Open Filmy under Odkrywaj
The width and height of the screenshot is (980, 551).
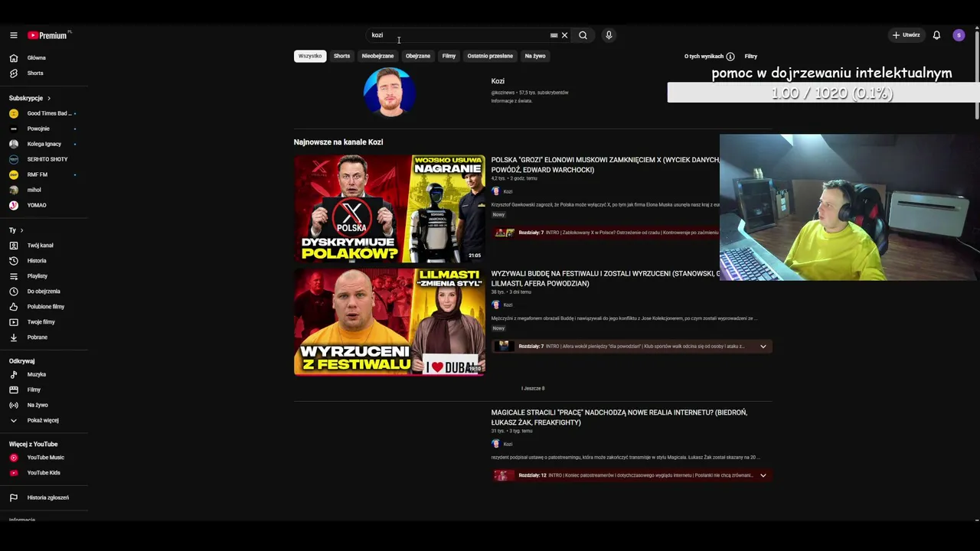[44, 390]
